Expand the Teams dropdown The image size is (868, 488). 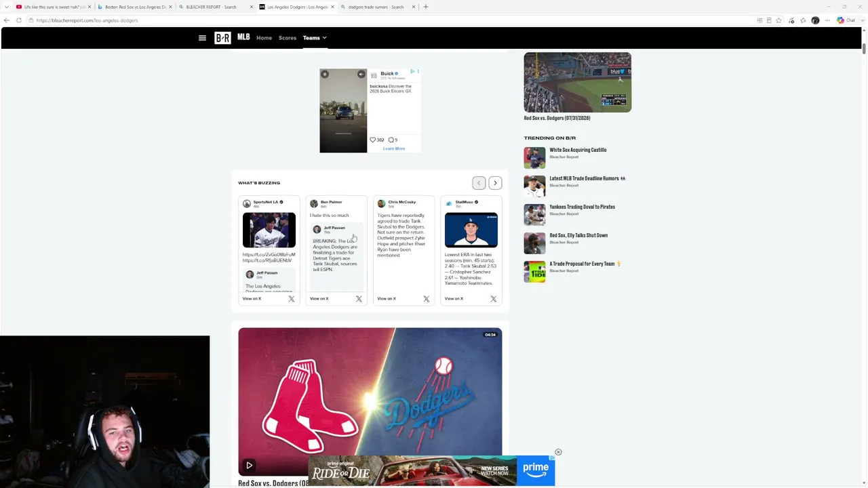315,38
